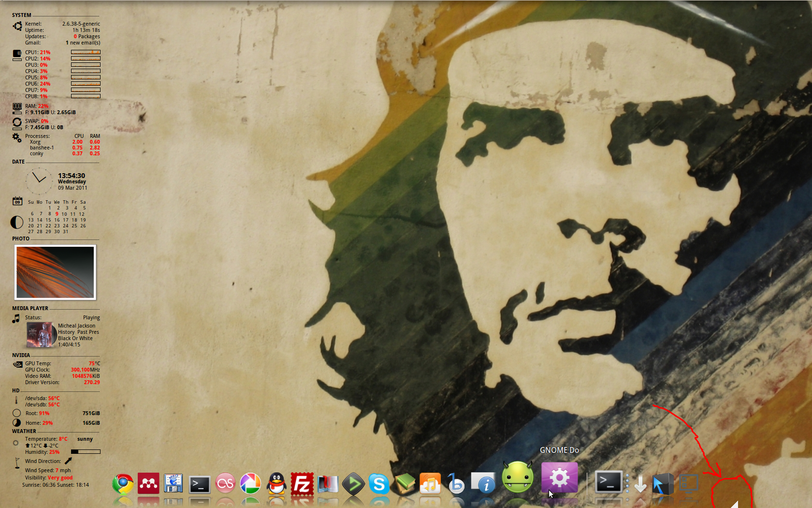Open the green stacked-books dock icon
812x508 pixels.
point(405,483)
